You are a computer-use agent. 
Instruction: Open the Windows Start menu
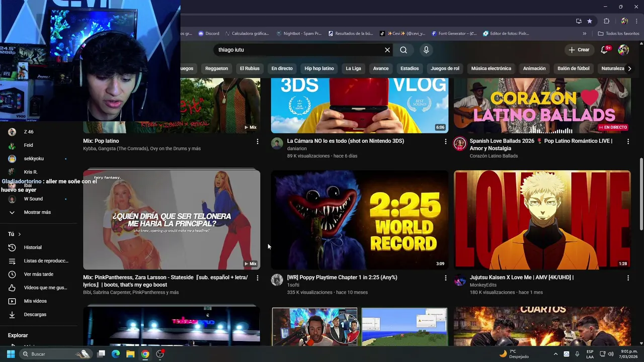pyautogui.click(x=11, y=354)
